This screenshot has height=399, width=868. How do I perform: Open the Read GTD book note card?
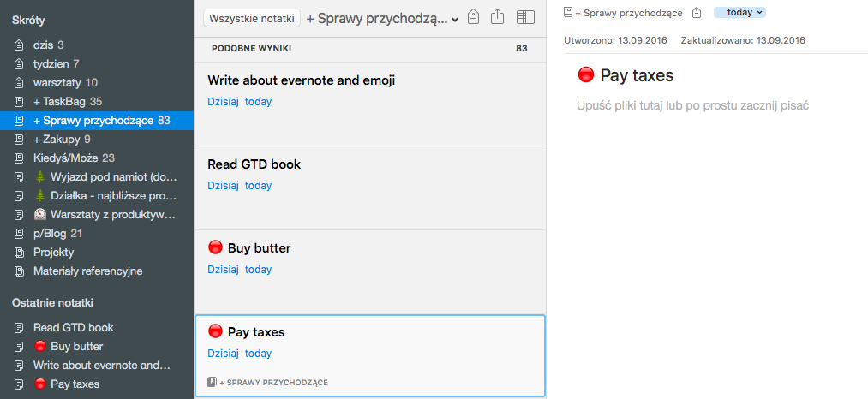tap(370, 188)
